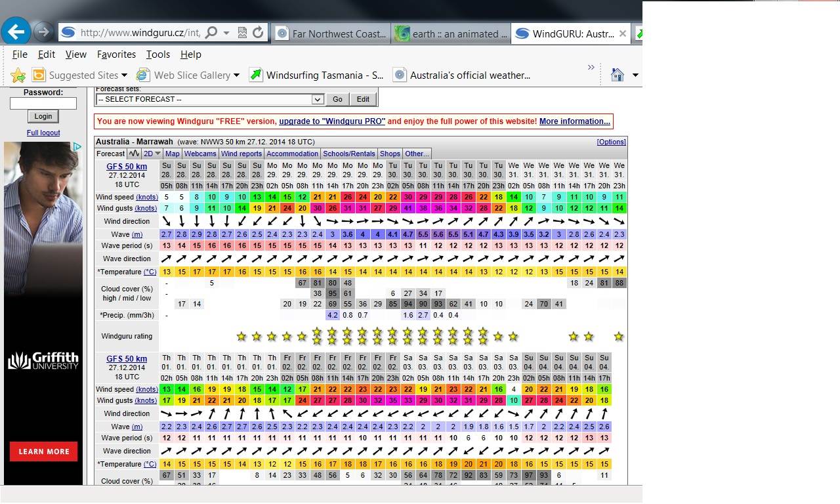840x504 pixels.
Task: Click the address bar search magnifier icon
Action: 211,32
